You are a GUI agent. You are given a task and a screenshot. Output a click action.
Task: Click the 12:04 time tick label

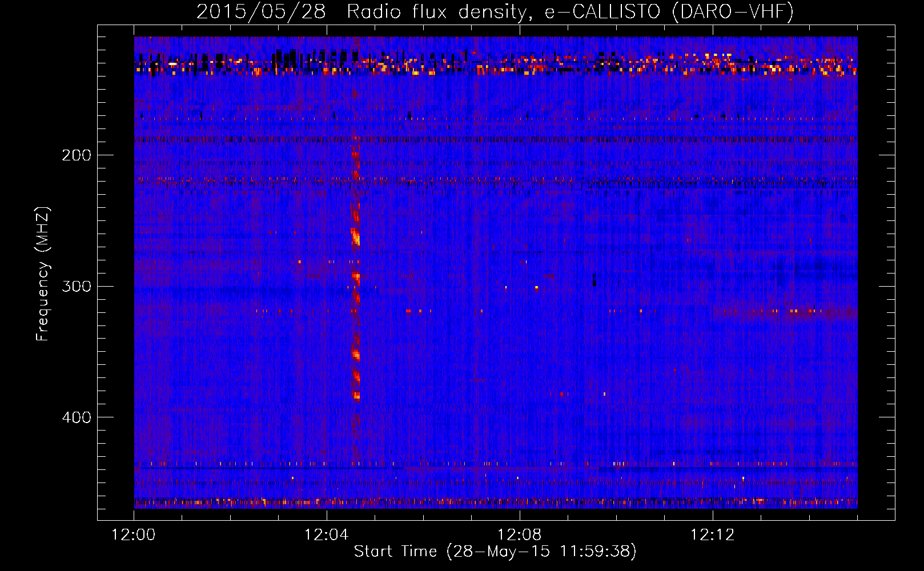click(x=327, y=535)
